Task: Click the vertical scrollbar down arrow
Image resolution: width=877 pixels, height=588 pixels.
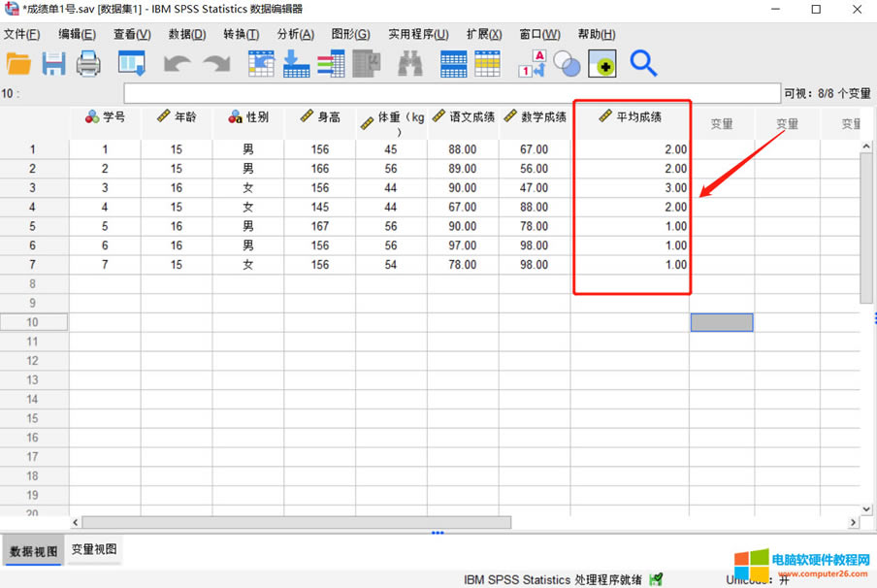Action: pyautogui.click(x=867, y=507)
